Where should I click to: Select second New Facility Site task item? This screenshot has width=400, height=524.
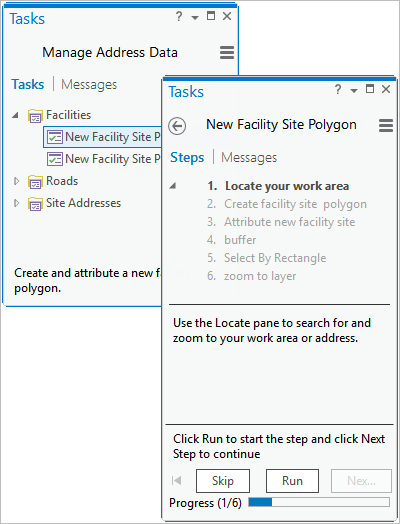coord(104,159)
